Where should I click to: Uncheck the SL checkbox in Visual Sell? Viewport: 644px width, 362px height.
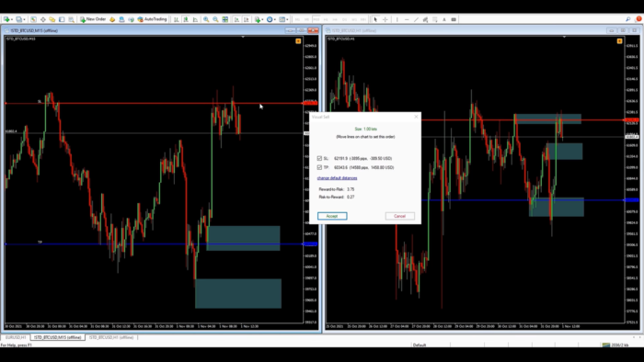point(319,158)
